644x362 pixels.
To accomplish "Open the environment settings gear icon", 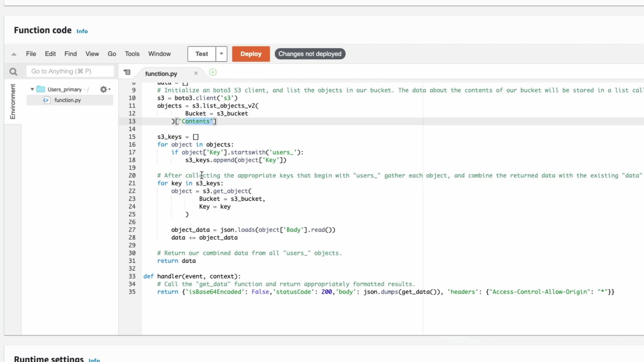I will tap(104, 89).
